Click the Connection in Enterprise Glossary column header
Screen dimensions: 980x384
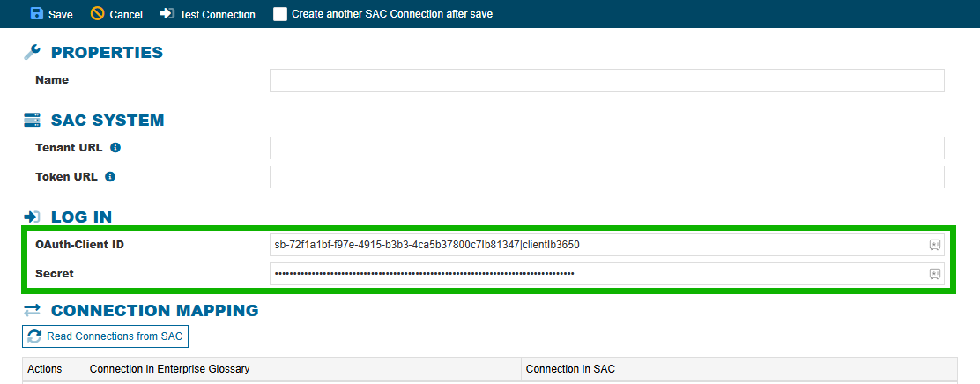click(169, 369)
